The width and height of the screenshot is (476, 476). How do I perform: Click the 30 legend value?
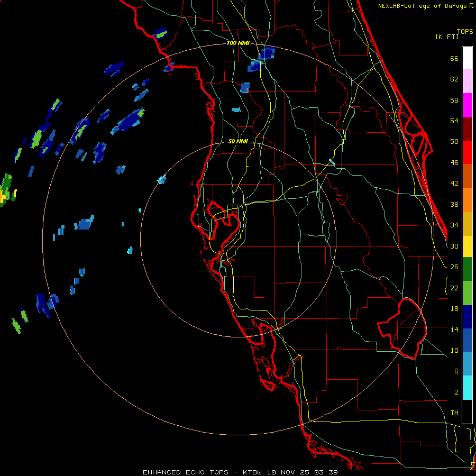(x=454, y=246)
